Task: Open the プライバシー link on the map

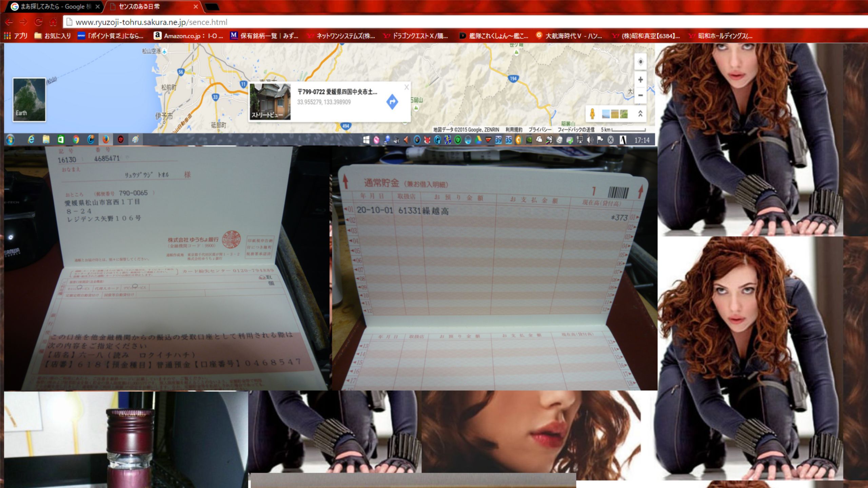Action: [x=540, y=129]
